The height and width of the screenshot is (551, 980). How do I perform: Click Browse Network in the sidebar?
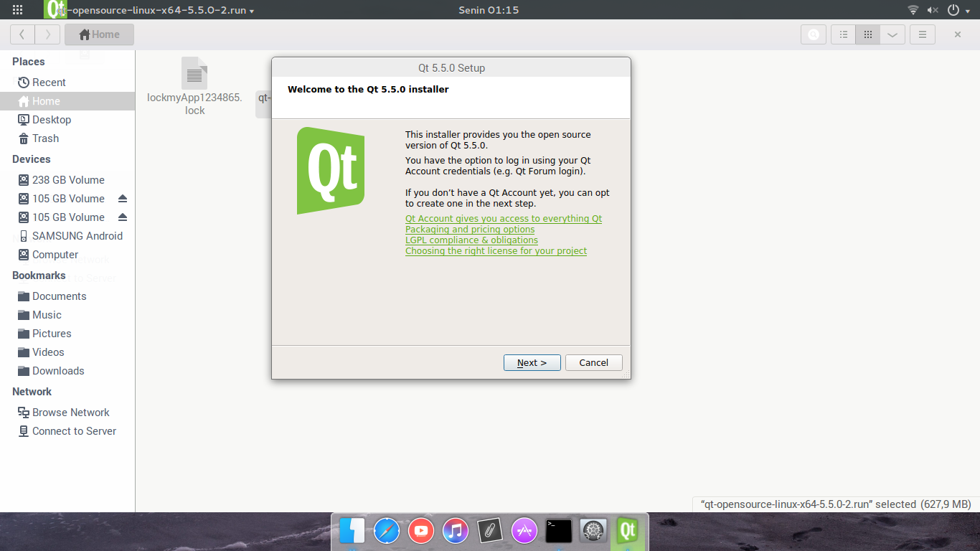tap(67, 413)
